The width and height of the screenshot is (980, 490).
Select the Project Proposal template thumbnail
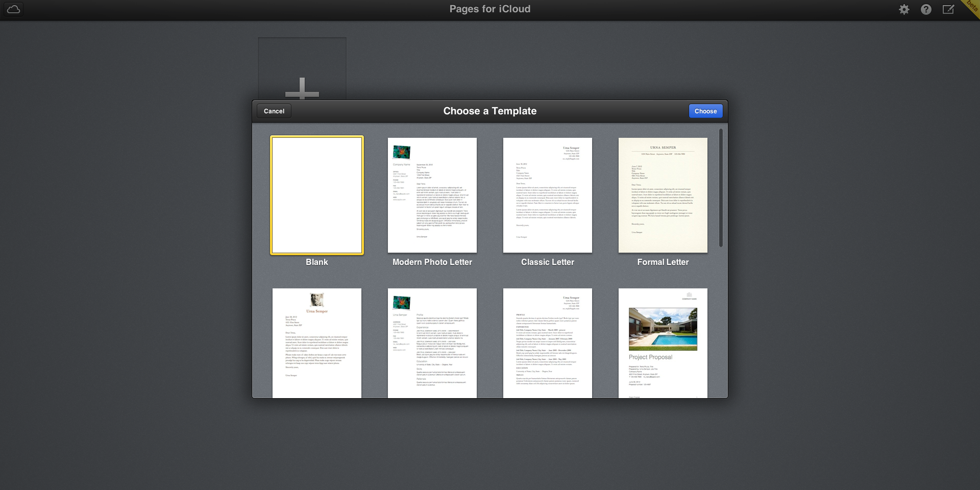pyautogui.click(x=663, y=343)
